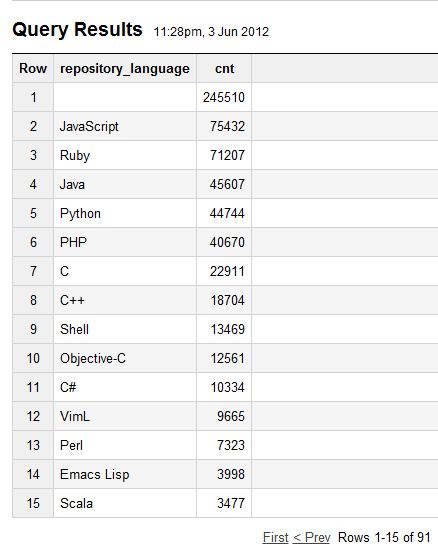Click the C++ language cell
Screen dimensions: 438x553
click(125, 300)
